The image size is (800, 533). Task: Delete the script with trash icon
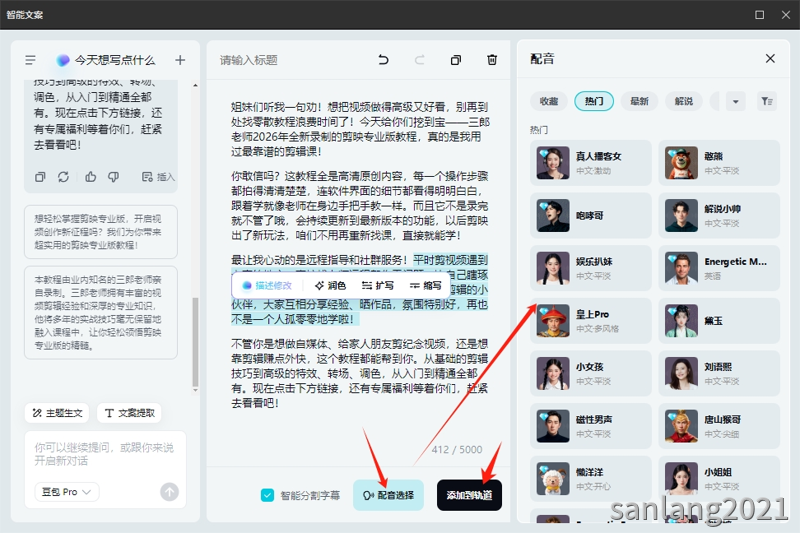pos(492,60)
